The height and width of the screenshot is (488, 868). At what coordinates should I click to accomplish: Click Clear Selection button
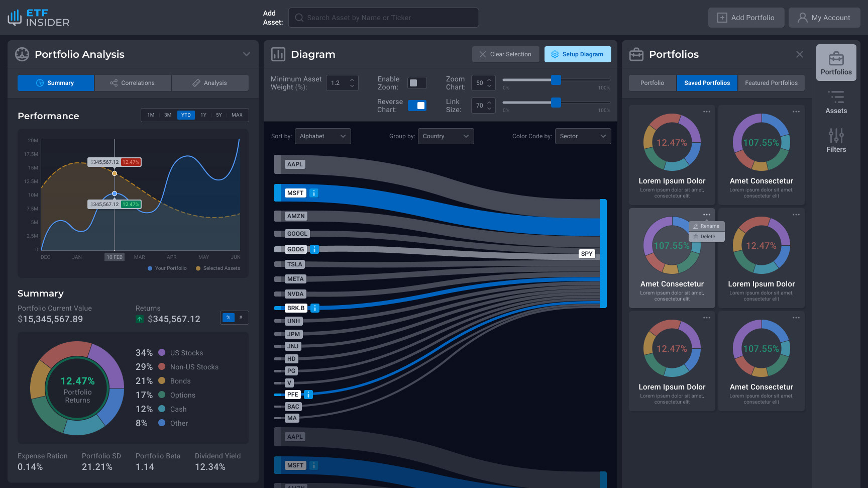pos(505,54)
